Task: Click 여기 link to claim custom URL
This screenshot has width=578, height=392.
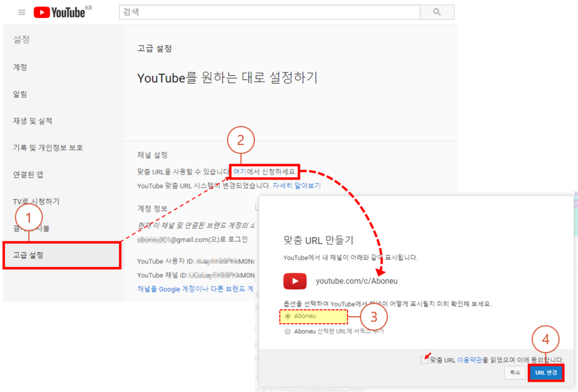Action: tap(239, 172)
